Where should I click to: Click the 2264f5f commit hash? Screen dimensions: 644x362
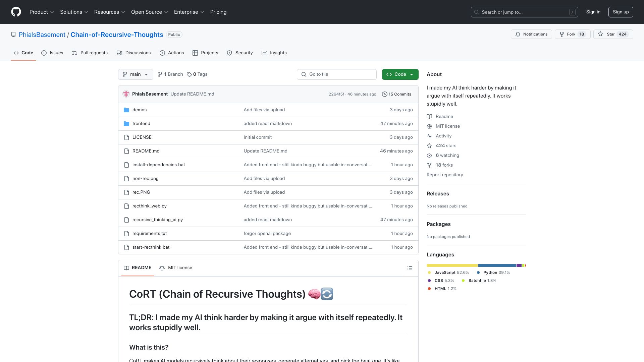336,94
